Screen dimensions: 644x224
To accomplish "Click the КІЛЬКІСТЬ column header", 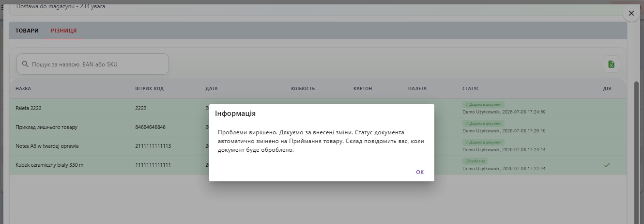I will [303, 89].
